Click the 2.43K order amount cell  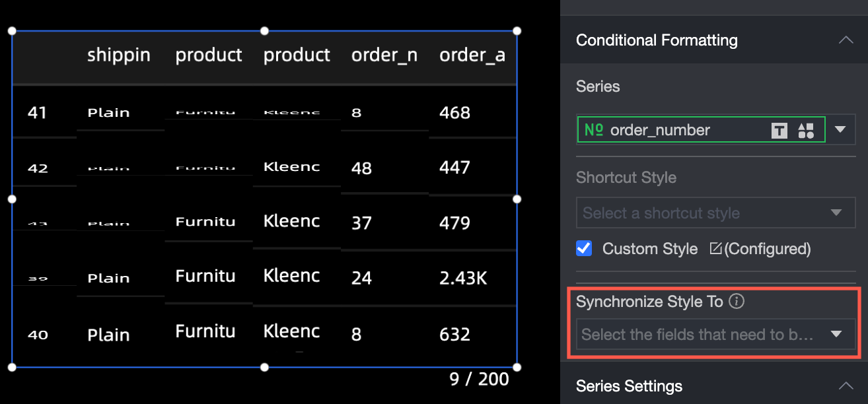463,278
